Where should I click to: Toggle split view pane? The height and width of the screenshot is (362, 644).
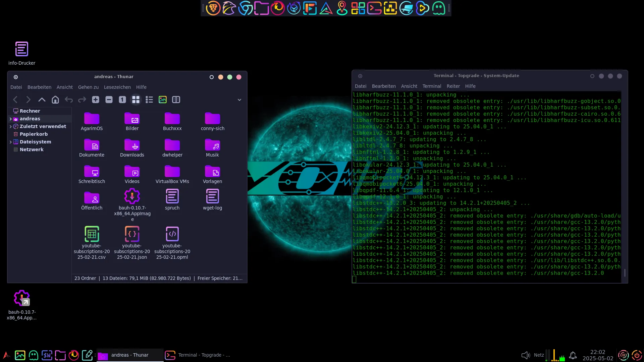click(x=176, y=100)
